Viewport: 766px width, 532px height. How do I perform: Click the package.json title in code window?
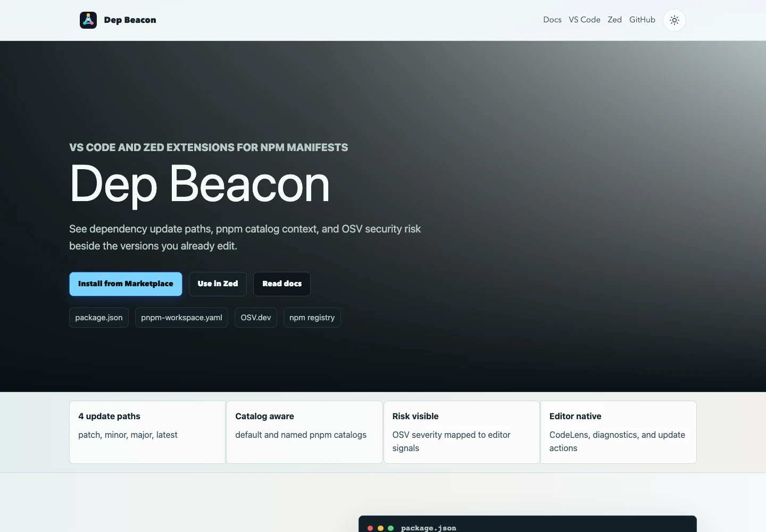tap(429, 528)
